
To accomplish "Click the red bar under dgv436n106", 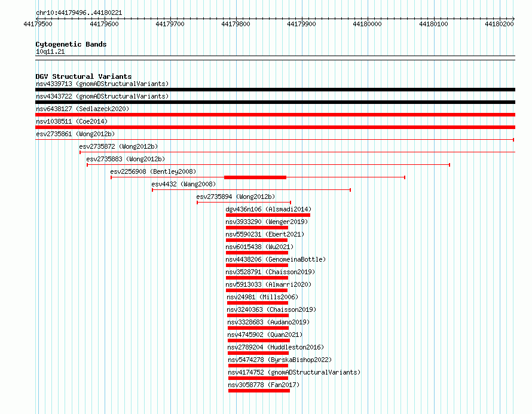I will click(x=268, y=215).
